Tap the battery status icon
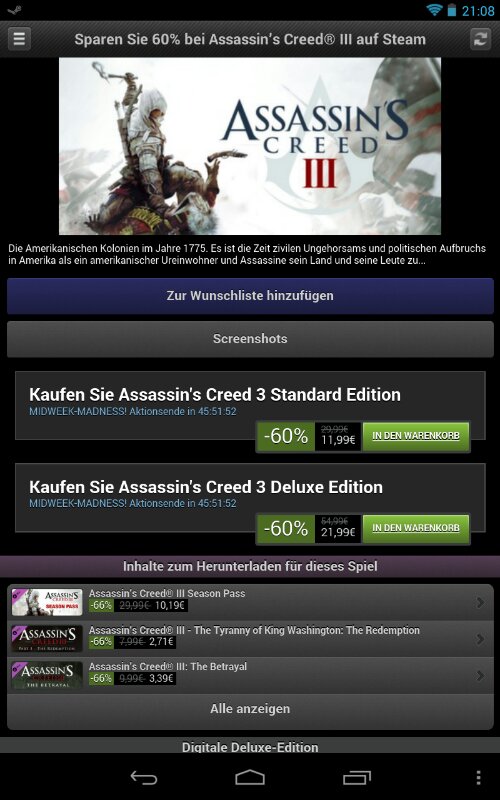 tap(452, 10)
